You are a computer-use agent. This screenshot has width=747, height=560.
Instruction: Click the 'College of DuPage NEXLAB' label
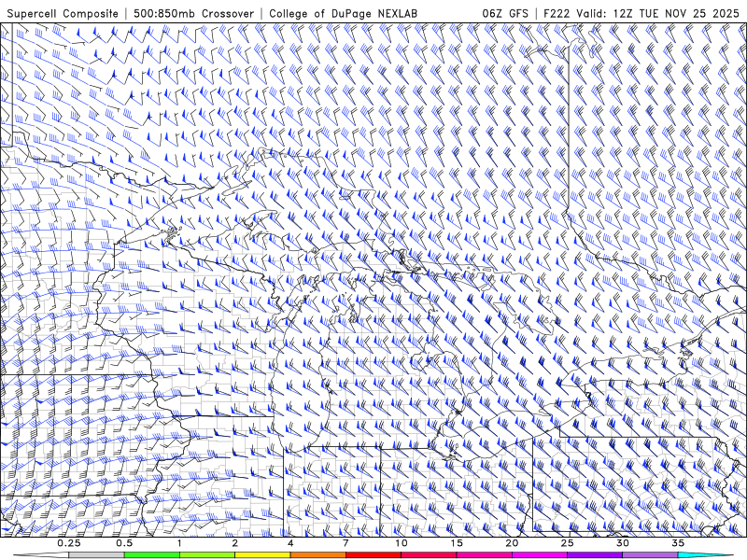pos(343,13)
